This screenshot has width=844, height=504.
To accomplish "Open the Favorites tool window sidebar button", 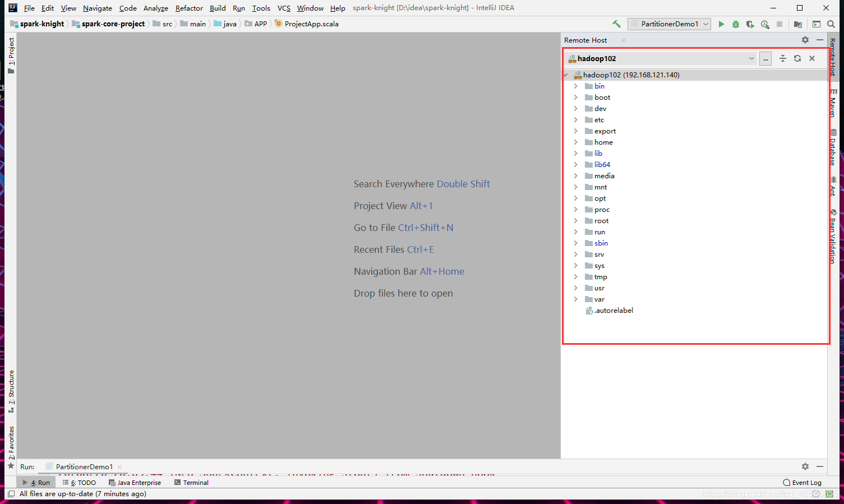I will pyautogui.click(x=11, y=447).
